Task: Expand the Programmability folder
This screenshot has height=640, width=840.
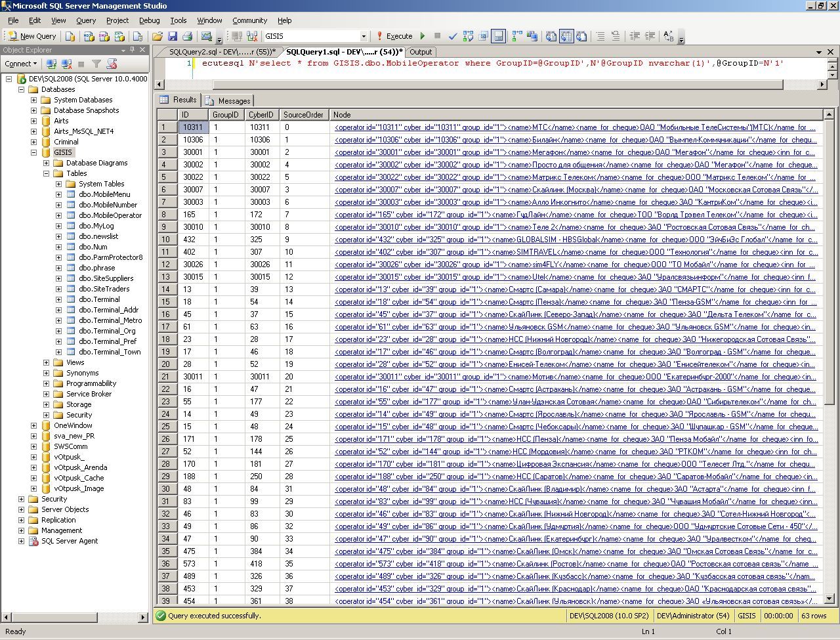Action: [x=46, y=383]
